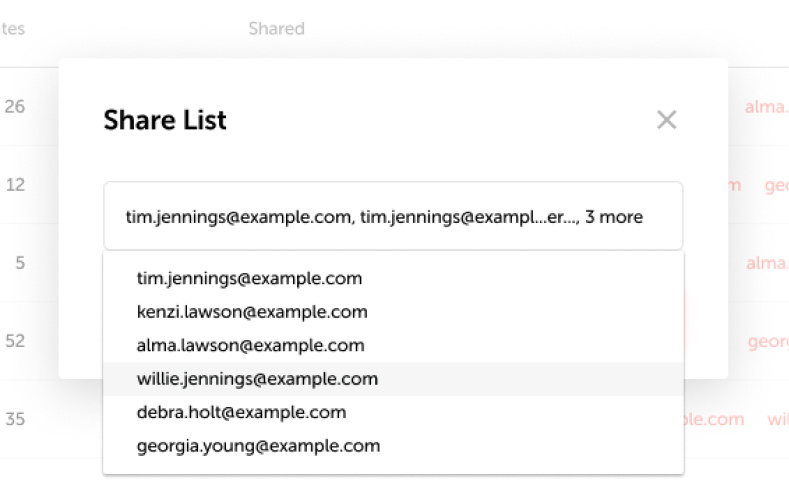Click the value 12 in the table

[x=15, y=185]
